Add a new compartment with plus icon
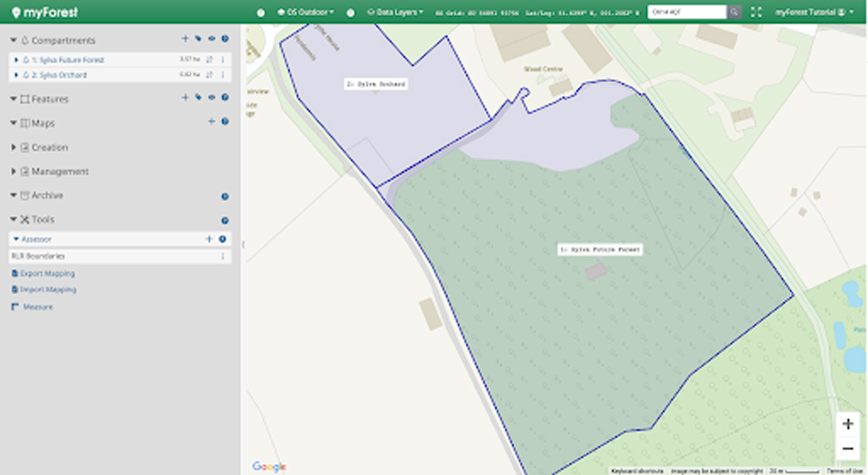This screenshot has height=475, width=868. pyautogui.click(x=185, y=39)
